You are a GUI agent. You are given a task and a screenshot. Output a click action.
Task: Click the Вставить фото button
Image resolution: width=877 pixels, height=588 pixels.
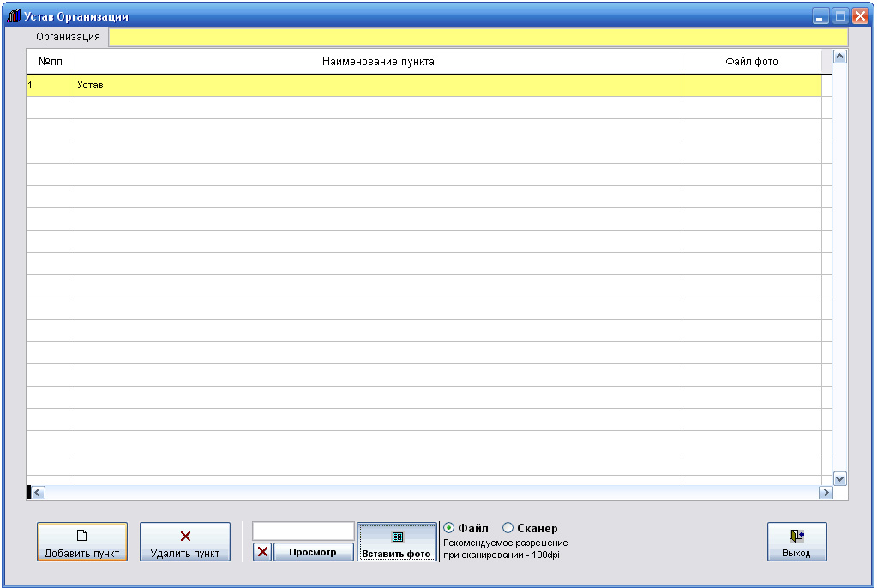(x=397, y=542)
